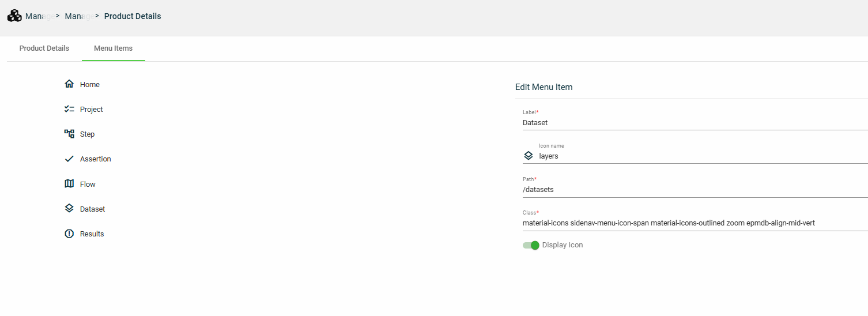The image size is (868, 316).
Task: Select the Assertion checkmark icon
Action: [x=69, y=159]
